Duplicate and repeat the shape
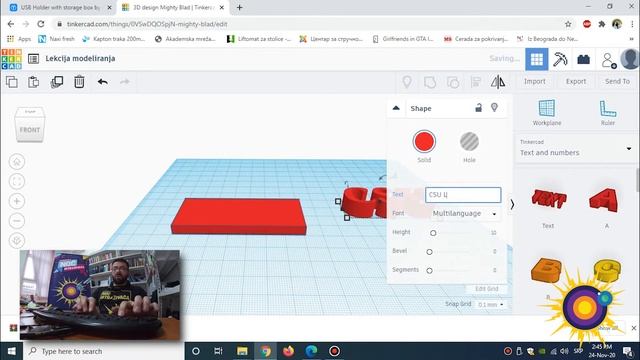640x360 pixels. 57,82
